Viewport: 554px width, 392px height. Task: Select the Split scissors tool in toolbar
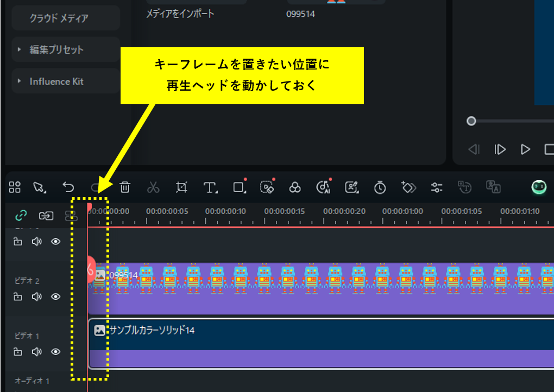click(x=153, y=187)
